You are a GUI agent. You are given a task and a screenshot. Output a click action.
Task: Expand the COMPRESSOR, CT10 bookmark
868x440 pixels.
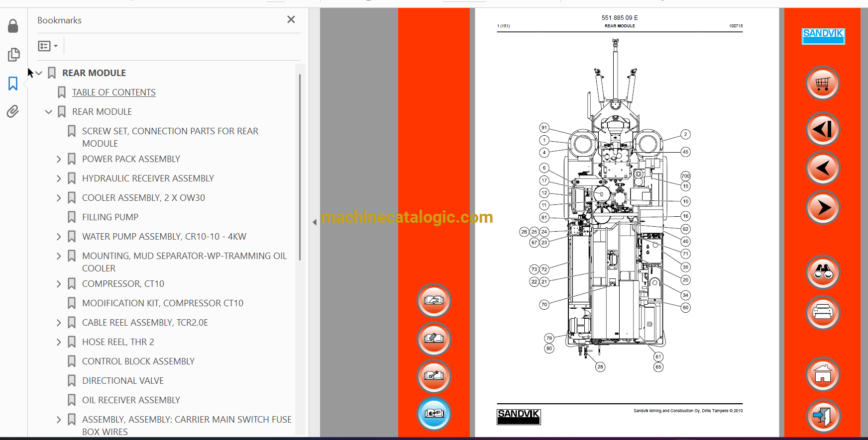[x=59, y=284]
